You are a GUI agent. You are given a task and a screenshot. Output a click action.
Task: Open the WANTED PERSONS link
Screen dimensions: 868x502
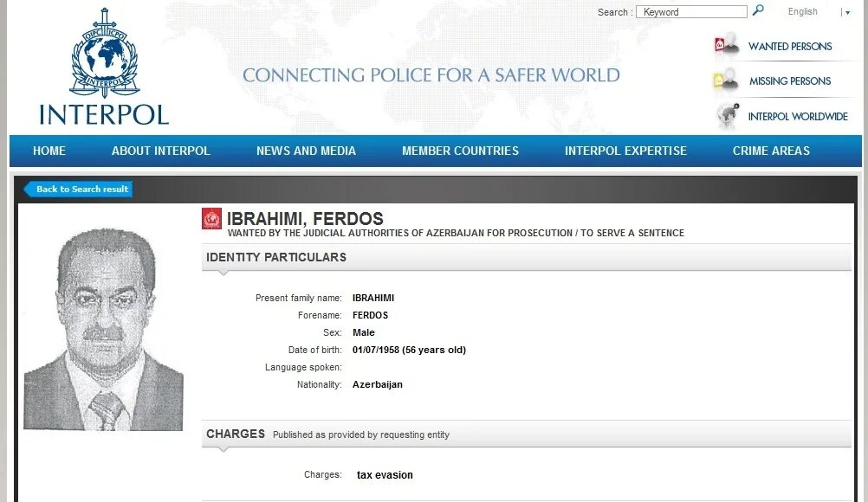click(790, 47)
